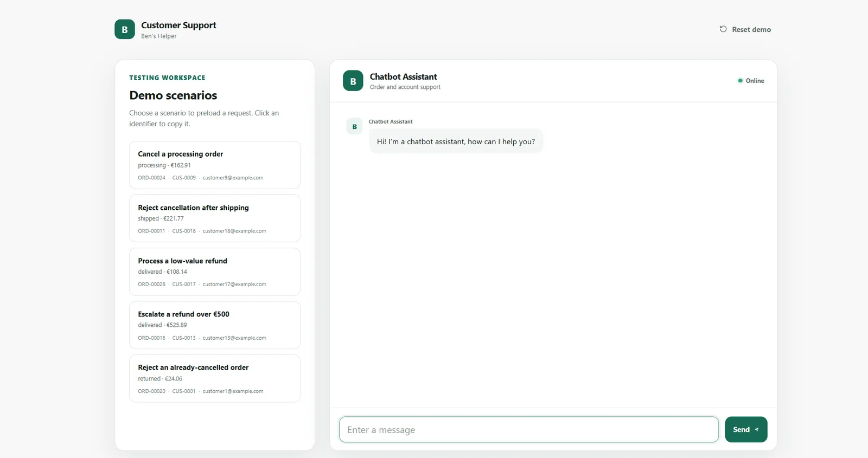
Task: Copy email customer9@example.com
Action: 233,178
